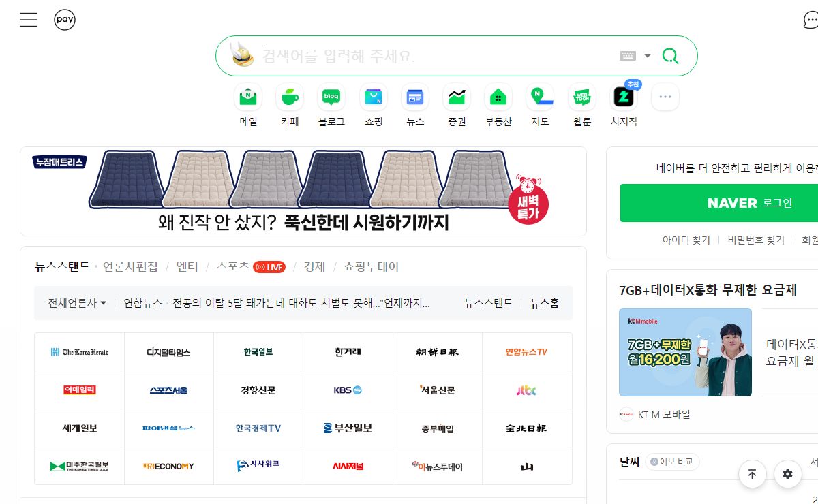Viewport: 818px width, 504px height.
Task: Open the 카페 shortcut icon
Action: pos(290,97)
